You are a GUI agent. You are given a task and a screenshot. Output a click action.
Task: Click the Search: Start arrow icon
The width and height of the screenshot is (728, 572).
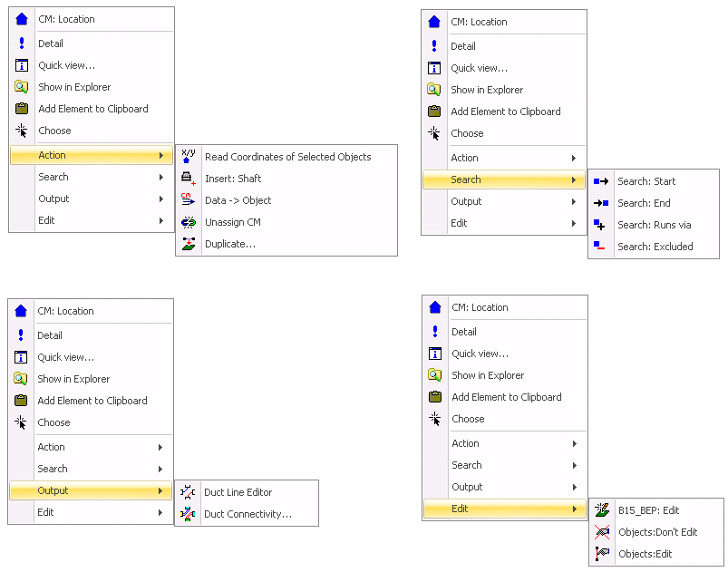click(x=601, y=181)
